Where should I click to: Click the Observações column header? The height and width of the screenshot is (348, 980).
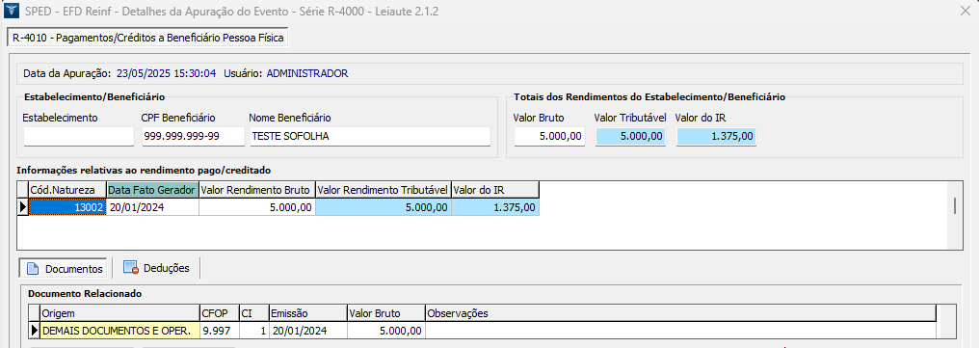click(x=680, y=313)
